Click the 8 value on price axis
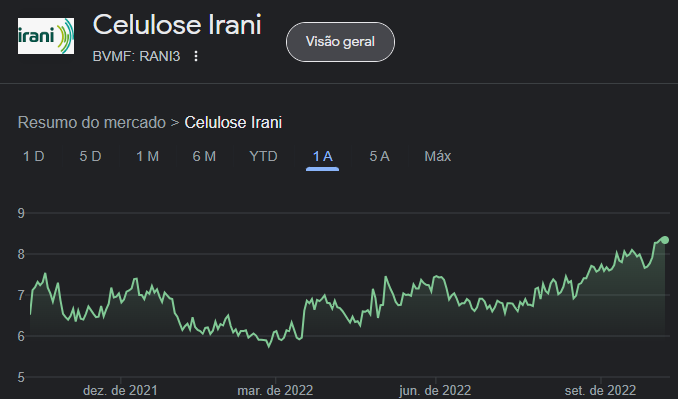 (21, 254)
